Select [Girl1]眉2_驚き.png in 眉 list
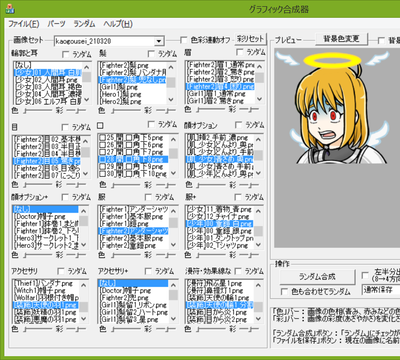400x360 pixels. click(x=220, y=101)
